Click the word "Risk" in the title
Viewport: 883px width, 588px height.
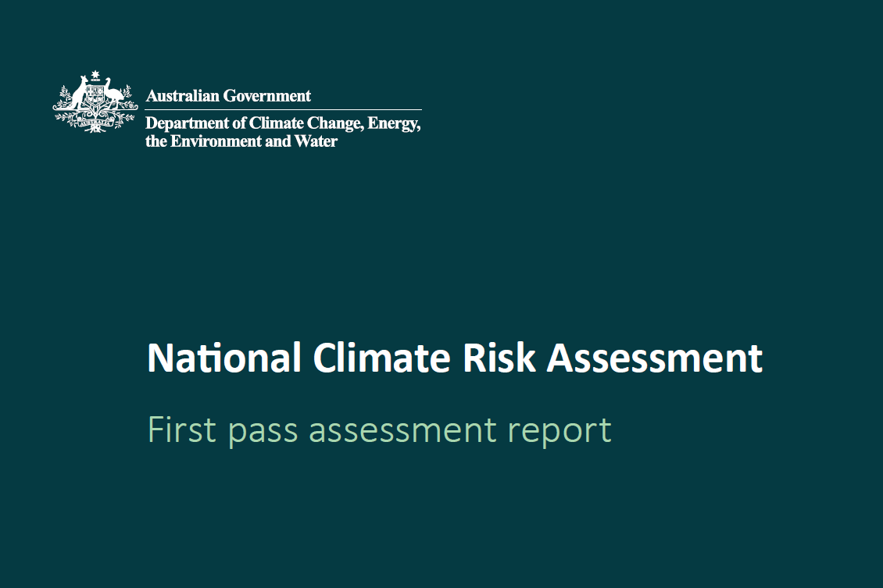(x=499, y=358)
